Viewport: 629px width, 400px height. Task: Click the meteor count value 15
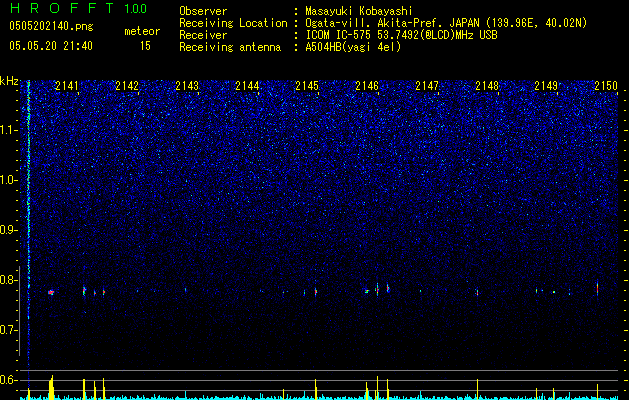click(145, 46)
